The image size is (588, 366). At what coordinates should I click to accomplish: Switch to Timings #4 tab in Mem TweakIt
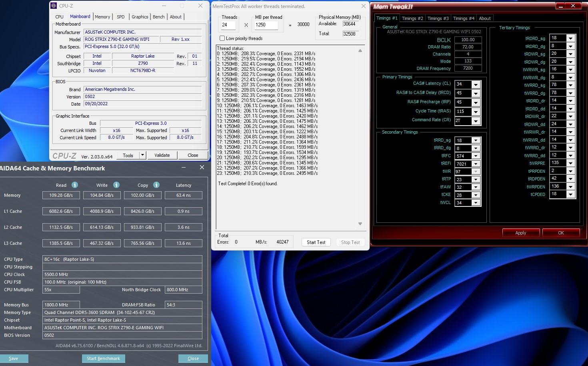tap(464, 18)
